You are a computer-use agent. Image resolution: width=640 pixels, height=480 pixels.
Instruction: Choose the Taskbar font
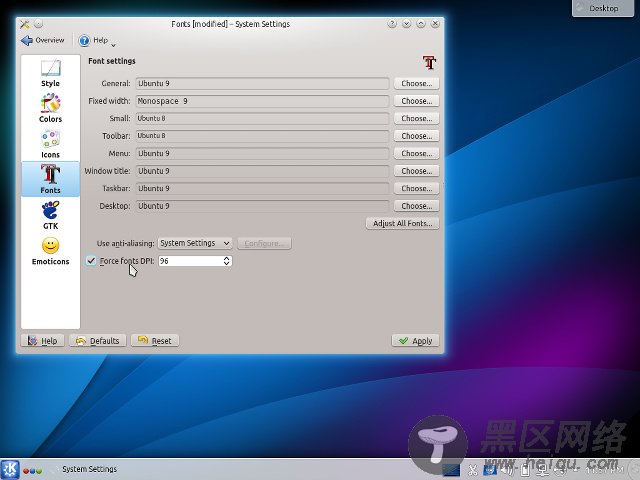pos(416,188)
